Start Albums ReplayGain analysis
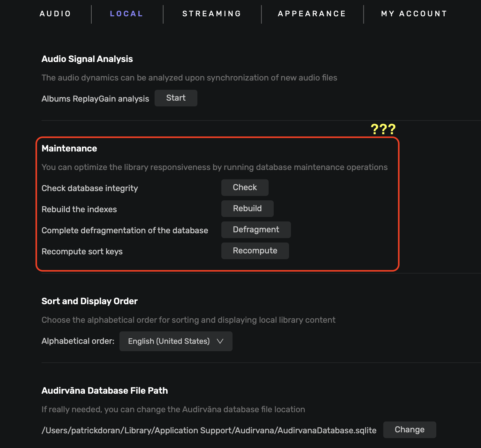481x448 pixels. (176, 98)
